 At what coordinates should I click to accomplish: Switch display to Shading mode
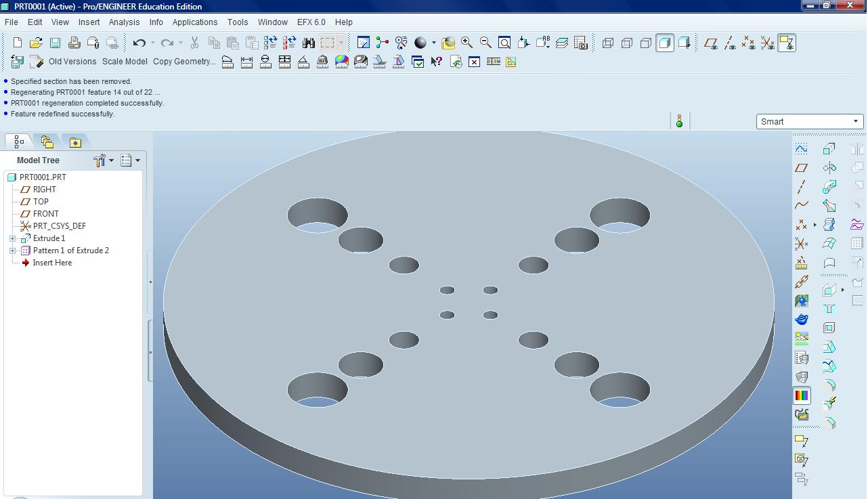coord(665,43)
